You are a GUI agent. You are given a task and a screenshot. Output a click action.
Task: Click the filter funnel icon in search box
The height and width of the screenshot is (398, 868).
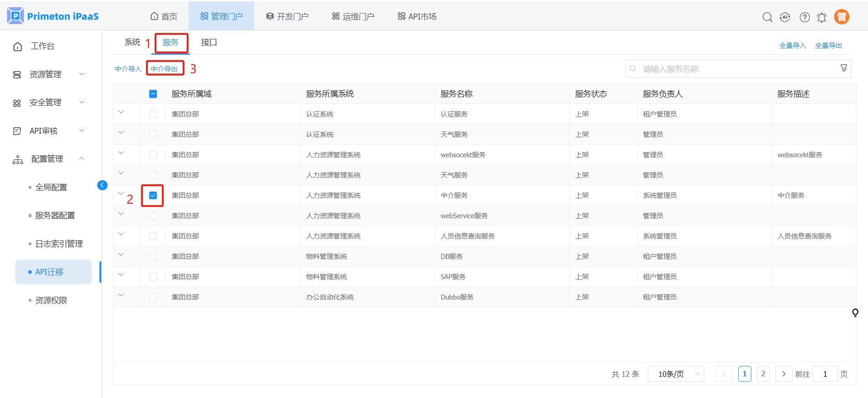844,68
